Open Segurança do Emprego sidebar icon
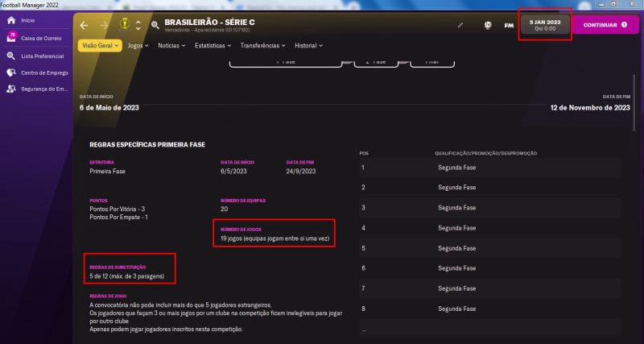 [11, 89]
